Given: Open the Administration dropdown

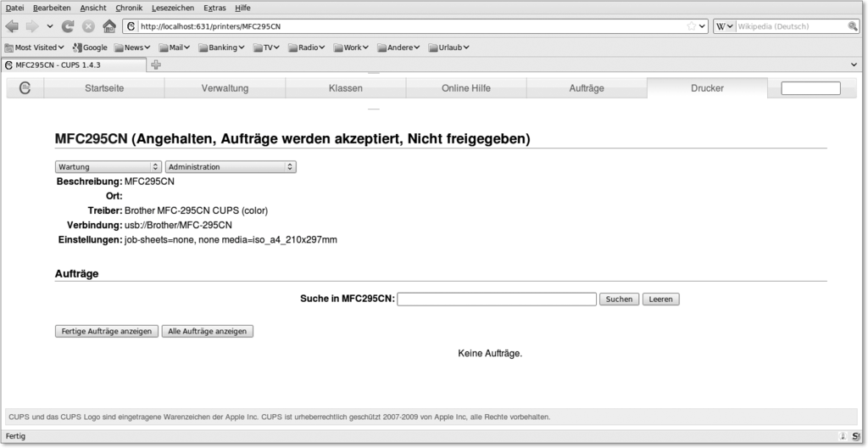Looking at the screenshot, I should [231, 167].
